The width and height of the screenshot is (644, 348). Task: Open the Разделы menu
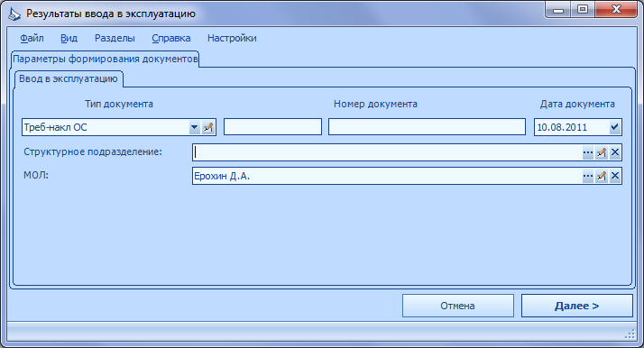tap(115, 38)
